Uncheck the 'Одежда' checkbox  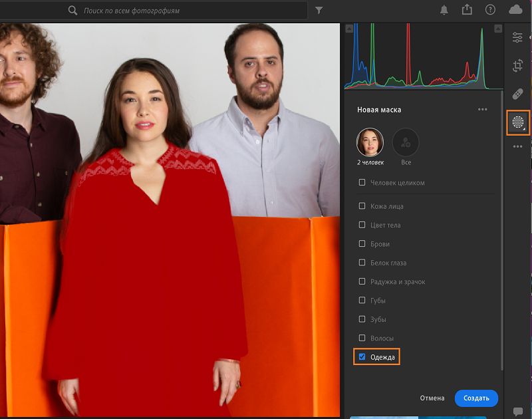[x=362, y=357]
